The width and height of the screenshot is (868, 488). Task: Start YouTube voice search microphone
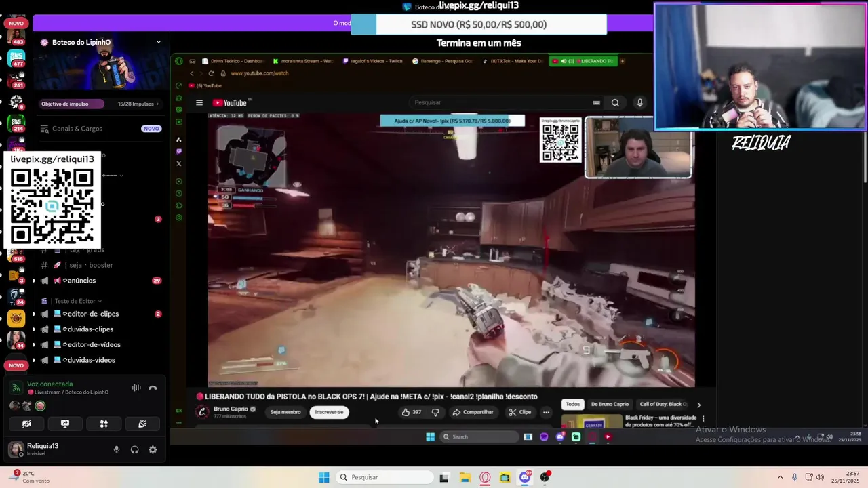[639, 102]
